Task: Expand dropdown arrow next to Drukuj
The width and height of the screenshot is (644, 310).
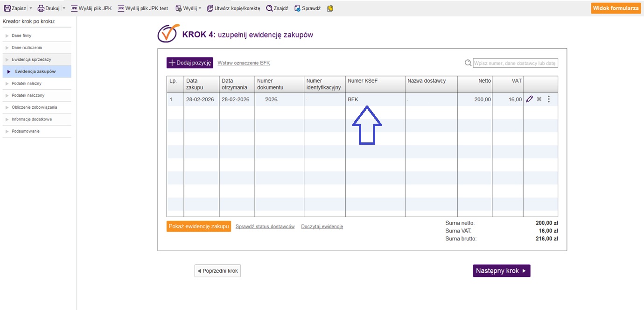Action: coord(64,8)
